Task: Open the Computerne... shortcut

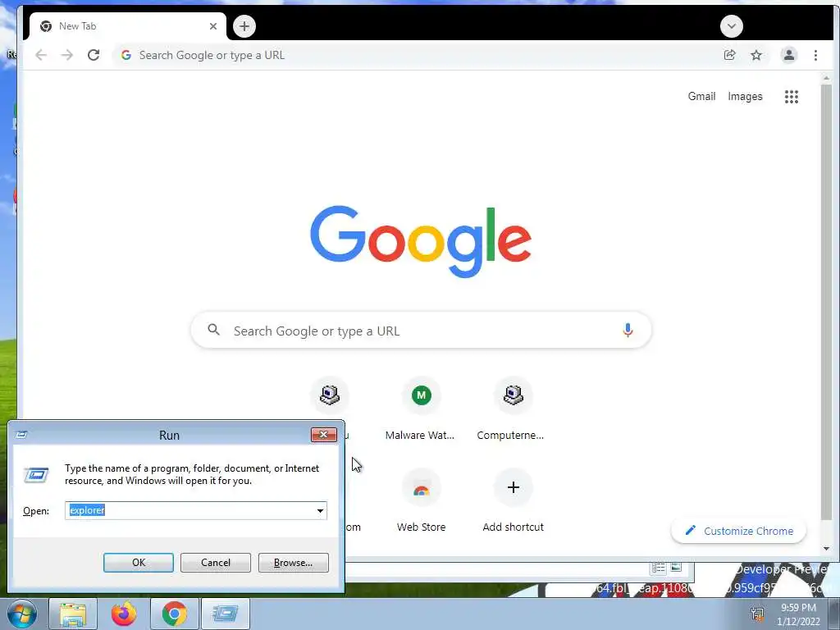Action: tap(513, 410)
